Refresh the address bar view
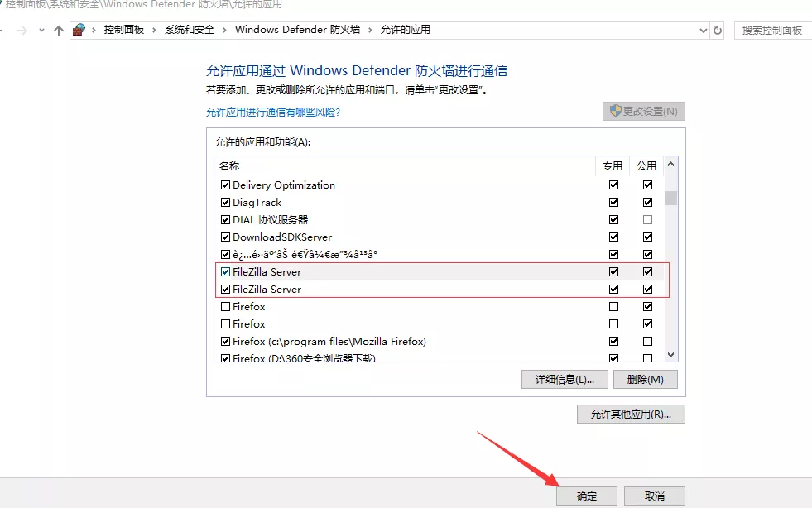Image resolution: width=812 pixels, height=508 pixels. (718, 30)
